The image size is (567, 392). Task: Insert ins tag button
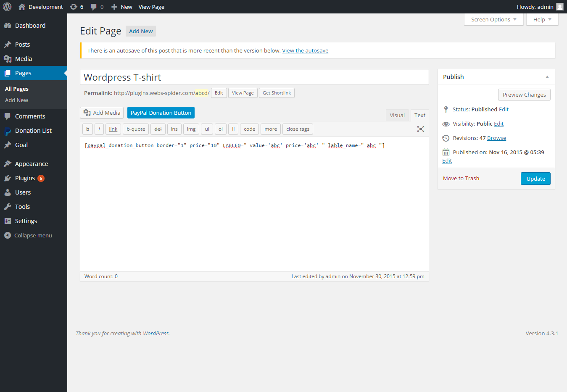[174, 129]
